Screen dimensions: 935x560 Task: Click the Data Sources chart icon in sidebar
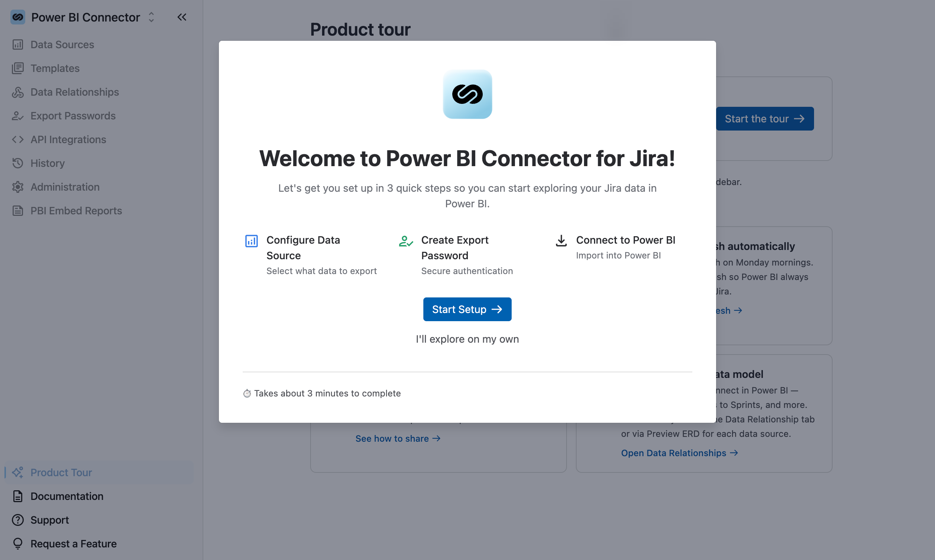coord(18,45)
